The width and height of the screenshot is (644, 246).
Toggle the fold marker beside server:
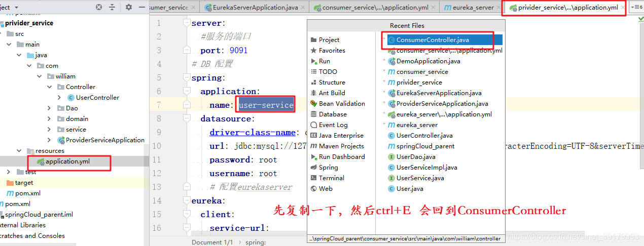187,23
